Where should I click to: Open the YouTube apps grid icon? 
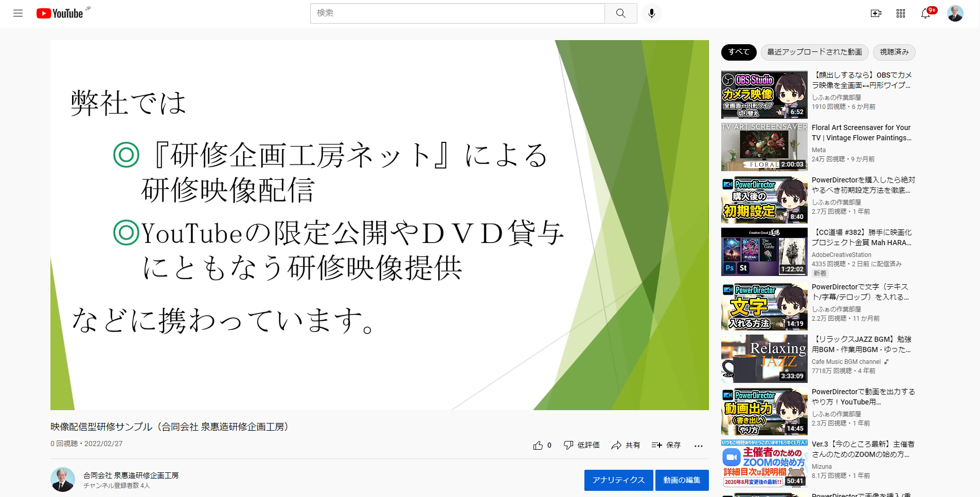point(901,13)
